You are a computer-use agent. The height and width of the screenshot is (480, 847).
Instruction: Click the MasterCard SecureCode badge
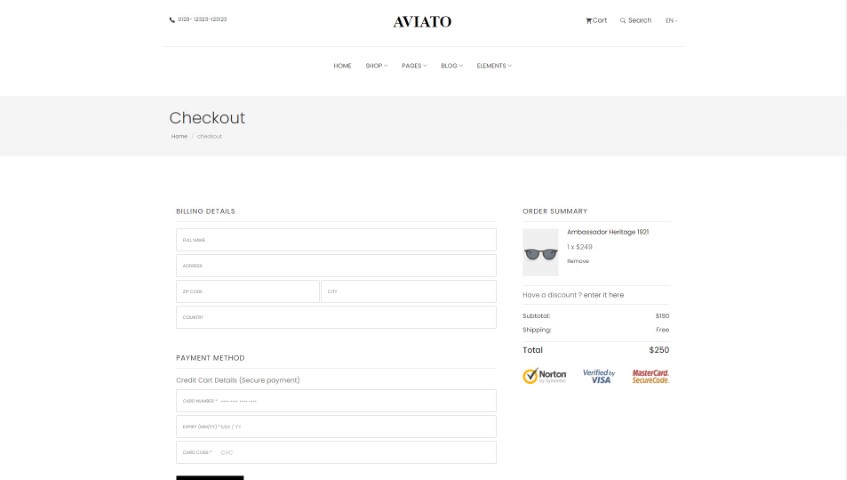click(x=650, y=376)
